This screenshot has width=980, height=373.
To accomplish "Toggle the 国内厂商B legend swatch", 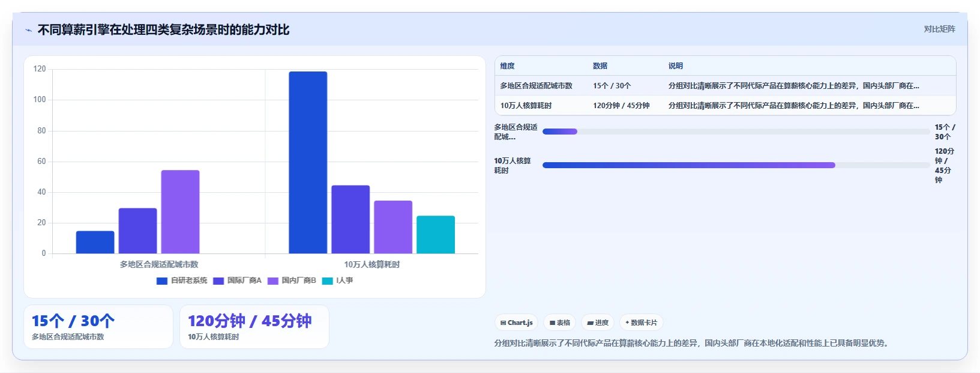I will [x=273, y=281].
